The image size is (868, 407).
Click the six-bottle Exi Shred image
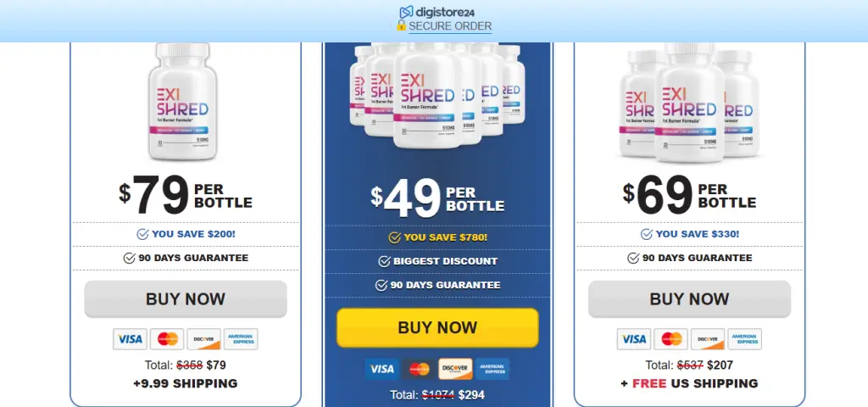pyautogui.click(x=437, y=95)
